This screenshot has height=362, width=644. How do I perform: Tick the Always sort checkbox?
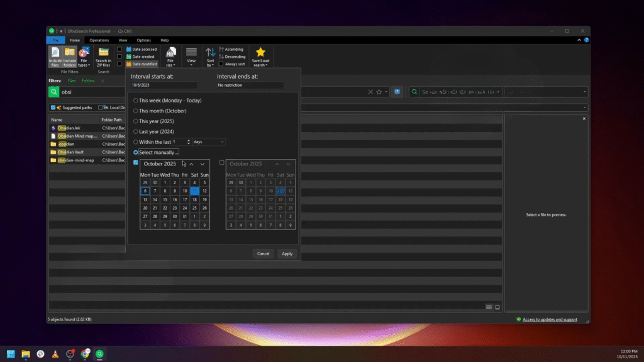[x=221, y=64]
